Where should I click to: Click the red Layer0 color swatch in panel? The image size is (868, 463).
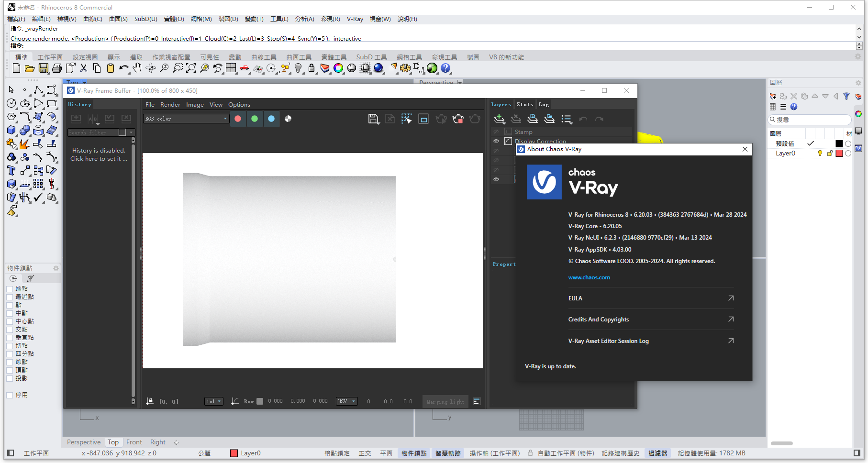point(839,153)
